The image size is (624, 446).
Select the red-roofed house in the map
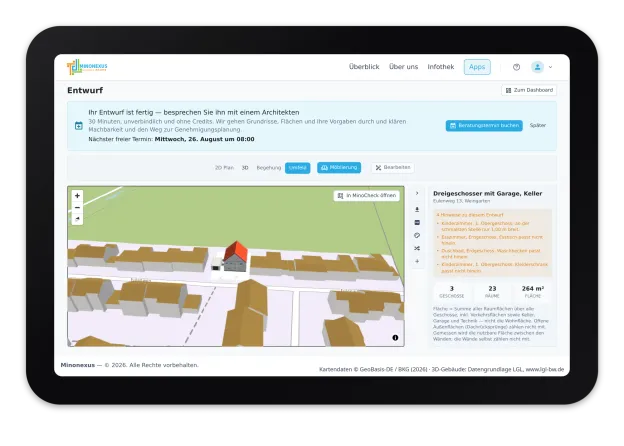(236, 257)
